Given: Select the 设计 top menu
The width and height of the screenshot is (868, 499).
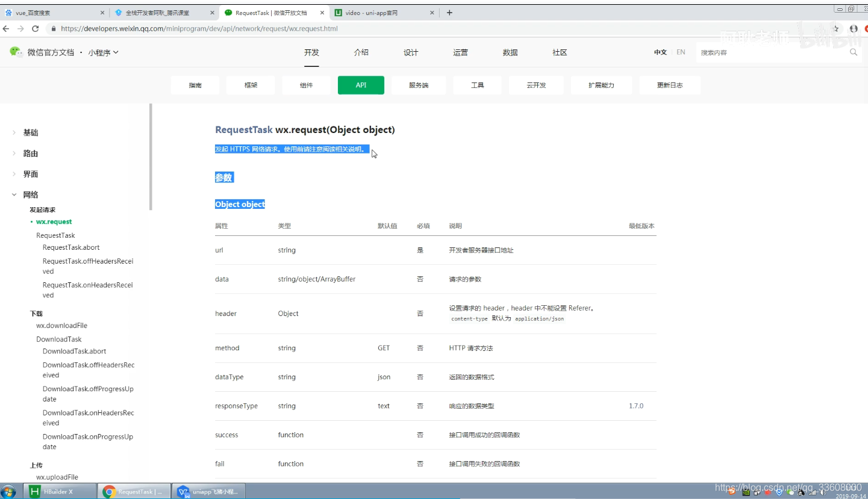Looking at the screenshot, I should pyautogui.click(x=411, y=52).
